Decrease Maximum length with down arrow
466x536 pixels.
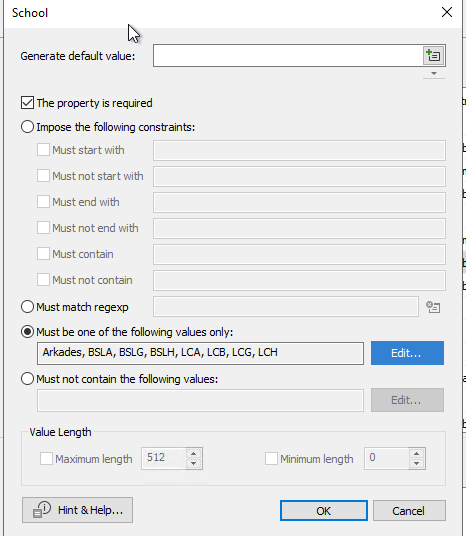[x=194, y=463]
